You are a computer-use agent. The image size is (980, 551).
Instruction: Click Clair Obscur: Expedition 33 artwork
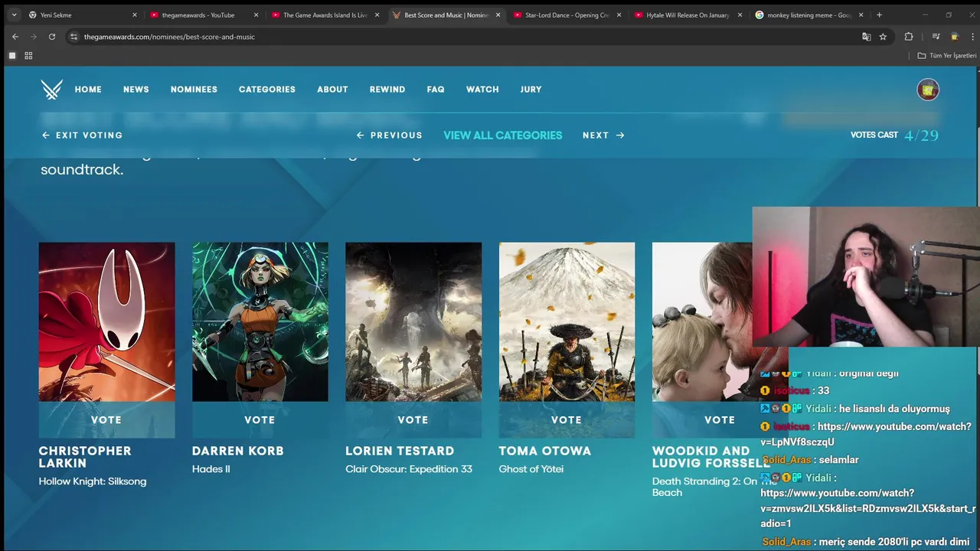(413, 321)
